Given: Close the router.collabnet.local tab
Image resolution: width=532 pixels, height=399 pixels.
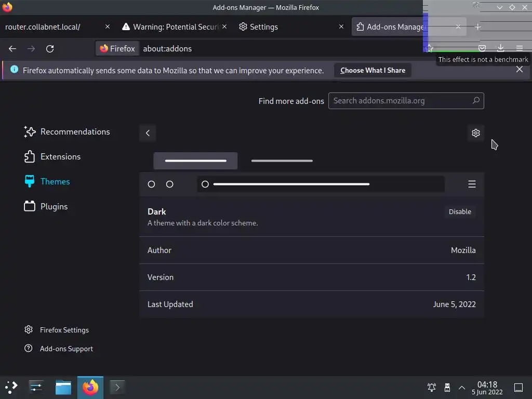Looking at the screenshot, I should (108, 26).
